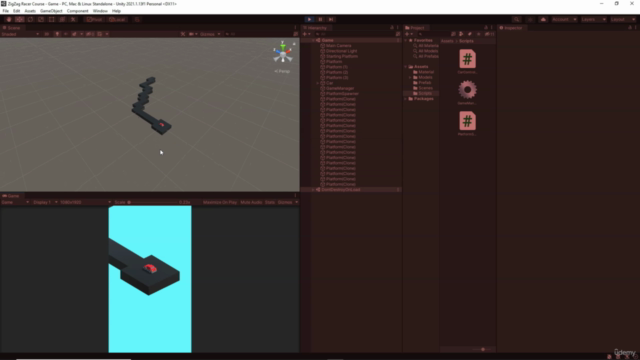The image size is (640, 360).
Task: Open the File menu
Action: tap(5, 11)
